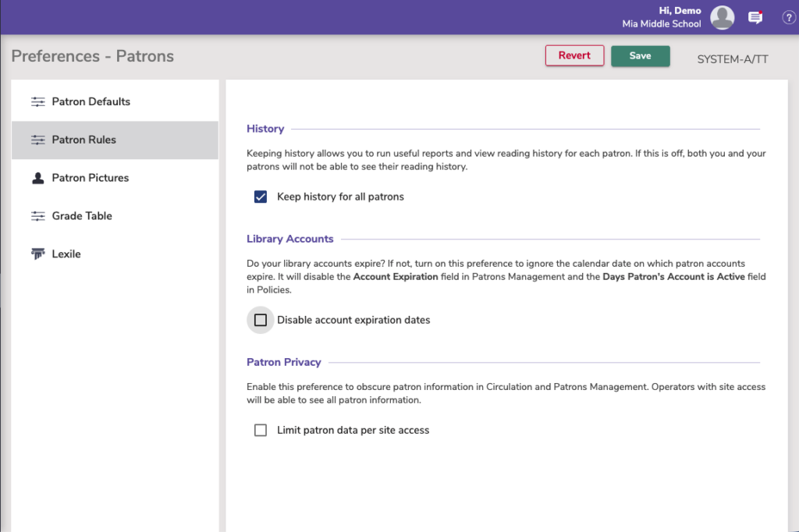Open the chat notifications icon
799x532 pixels.
tap(755, 17)
